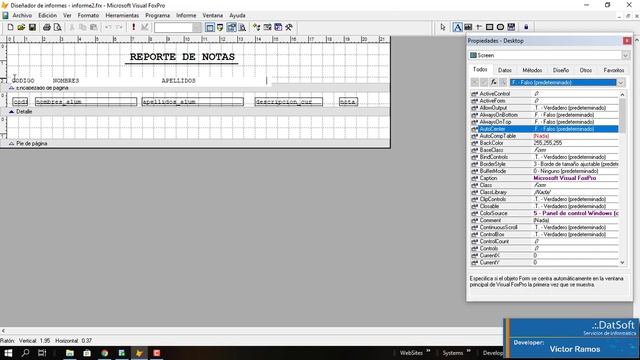Select the Rounded Rectangle report tool
Image resolution: width=640 pixels, height=360 pixels.
click(500, 27)
